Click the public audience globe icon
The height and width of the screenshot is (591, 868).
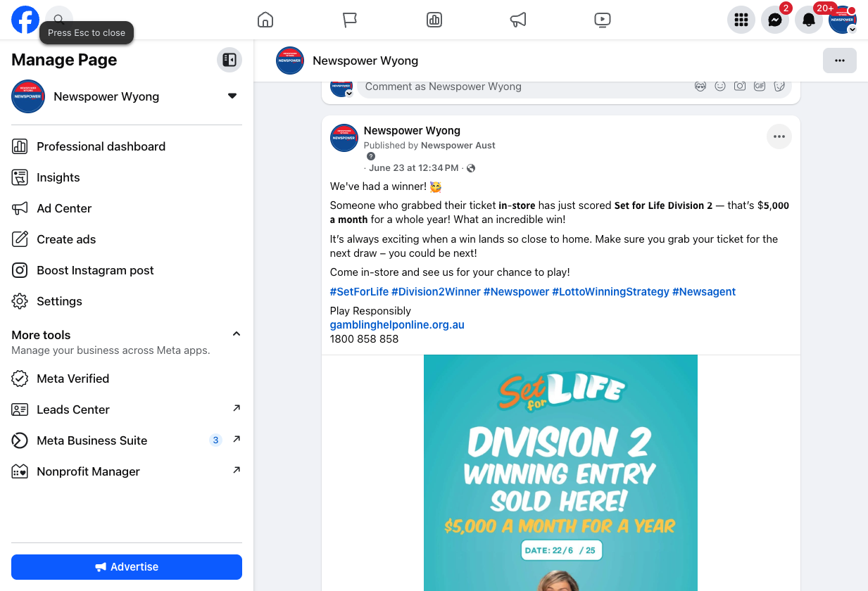pyautogui.click(x=471, y=168)
